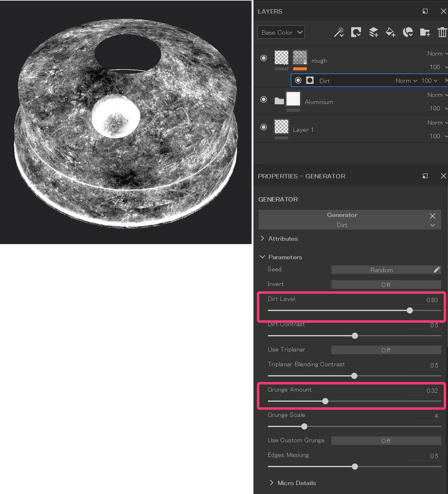Add a new folder to layers
The height and width of the screenshot is (494, 448).
425,32
